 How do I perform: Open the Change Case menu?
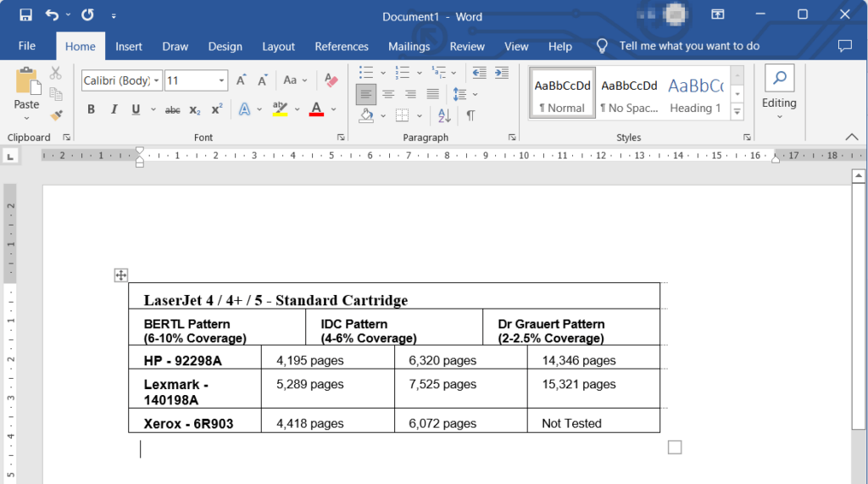click(294, 81)
